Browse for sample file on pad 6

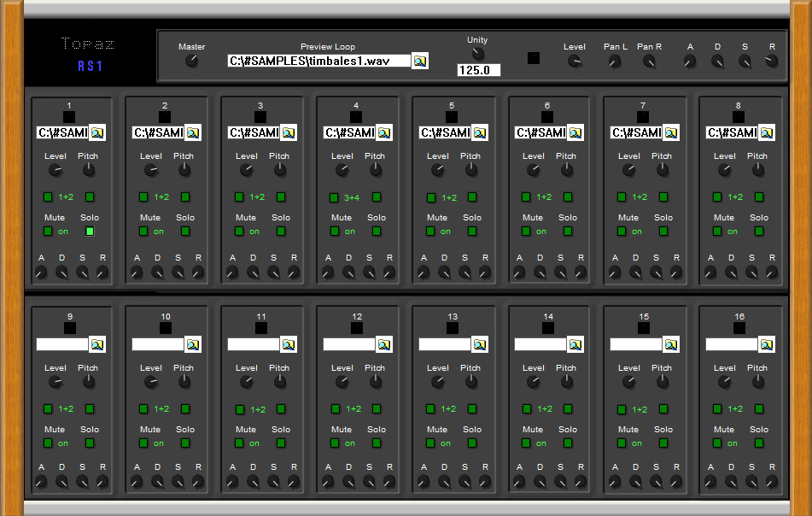coord(575,132)
